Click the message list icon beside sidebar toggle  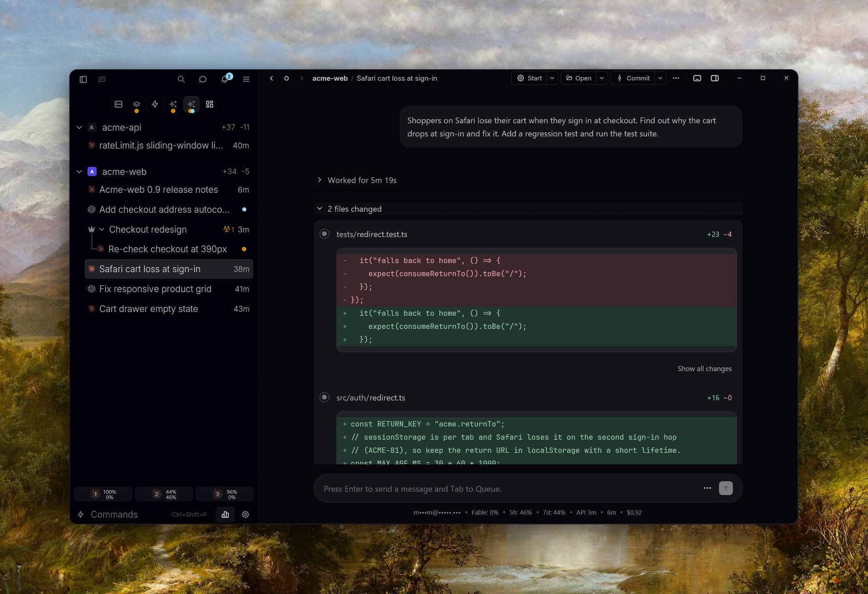coord(102,79)
